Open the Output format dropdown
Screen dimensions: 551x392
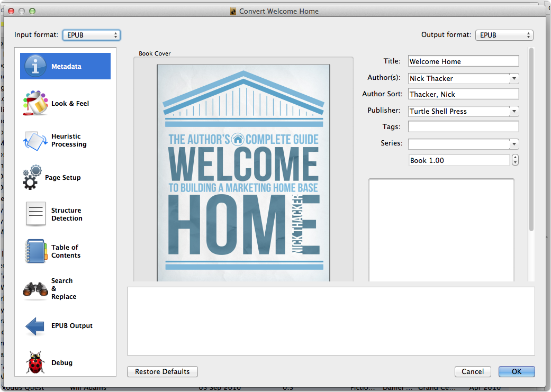pos(504,35)
